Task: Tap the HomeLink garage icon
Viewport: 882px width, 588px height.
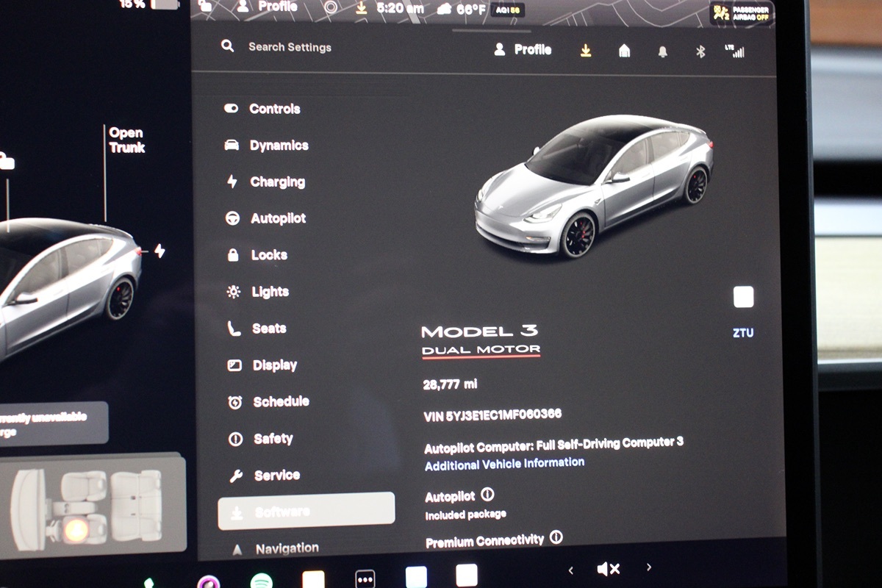Action: [x=624, y=51]
